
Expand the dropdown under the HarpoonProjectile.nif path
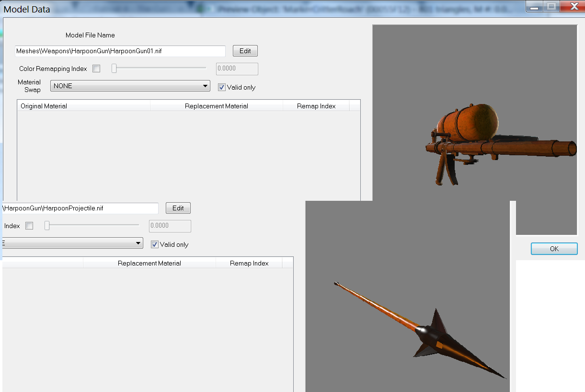click(x=72, y=243)
